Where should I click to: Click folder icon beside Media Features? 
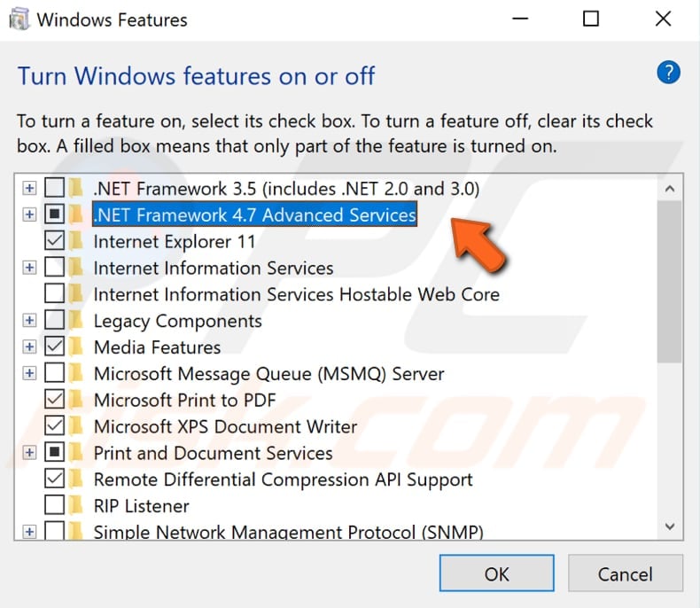coord(77,347)
